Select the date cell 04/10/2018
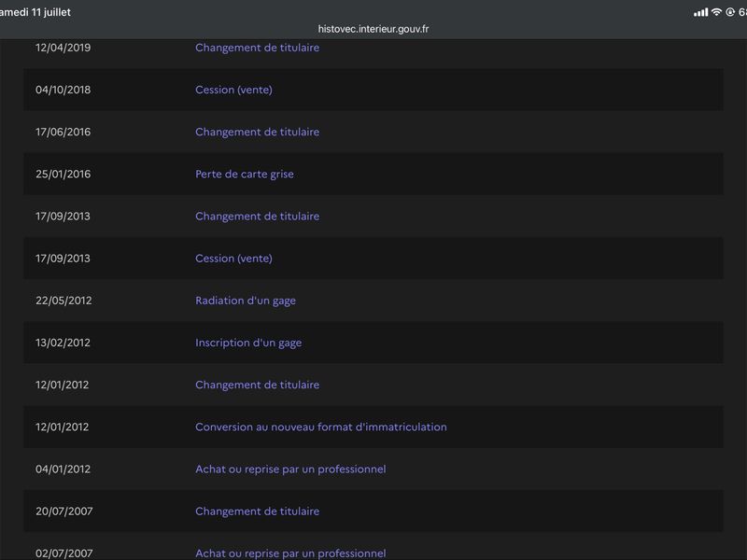This screenshot has height=560, width=747. [63, 90]
